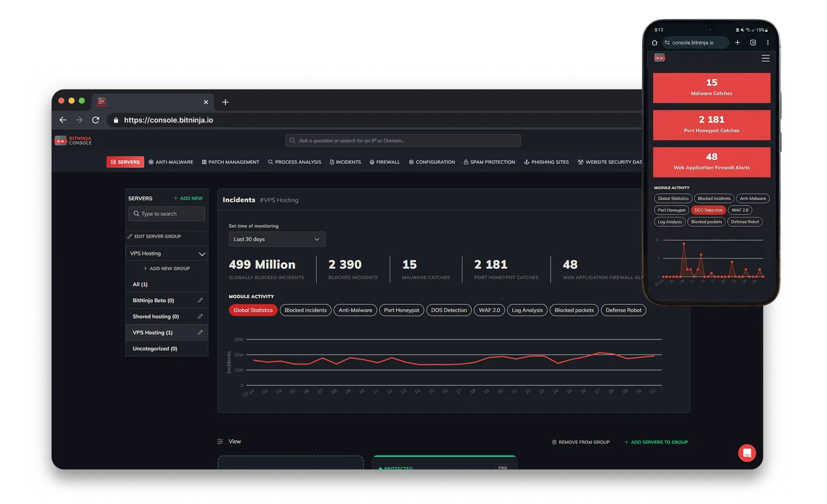827x504 pixels.
Task: Click the Type to search servers field
Action: click(x=167, y=213)
